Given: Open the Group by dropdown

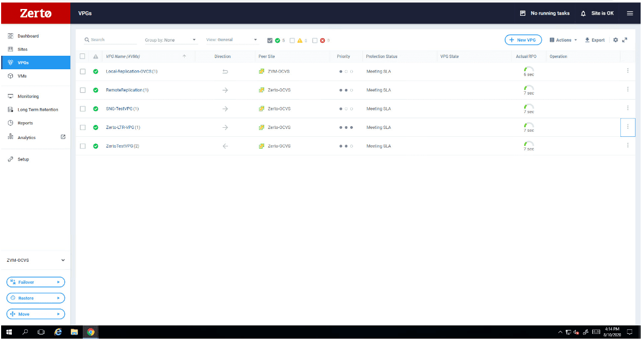Looking at the screenshot, I should coord(171,40).
